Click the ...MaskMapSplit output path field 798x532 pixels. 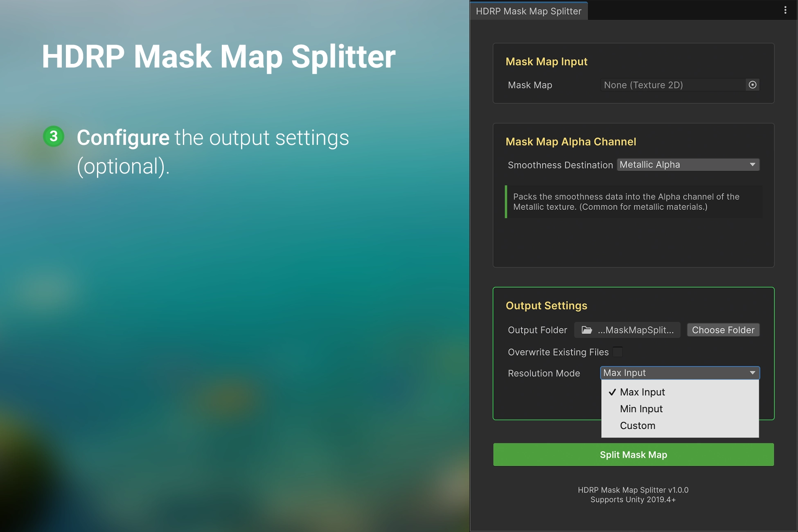[635, 330]
